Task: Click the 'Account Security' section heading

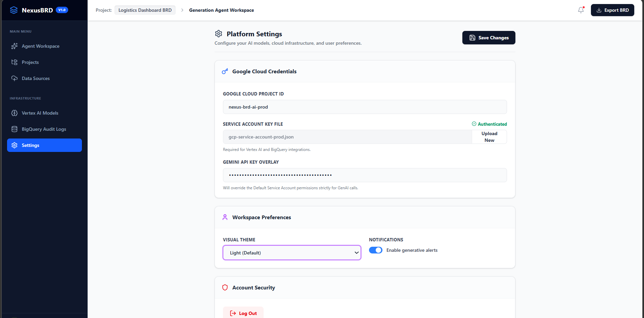Action: (x=254, y=287)
